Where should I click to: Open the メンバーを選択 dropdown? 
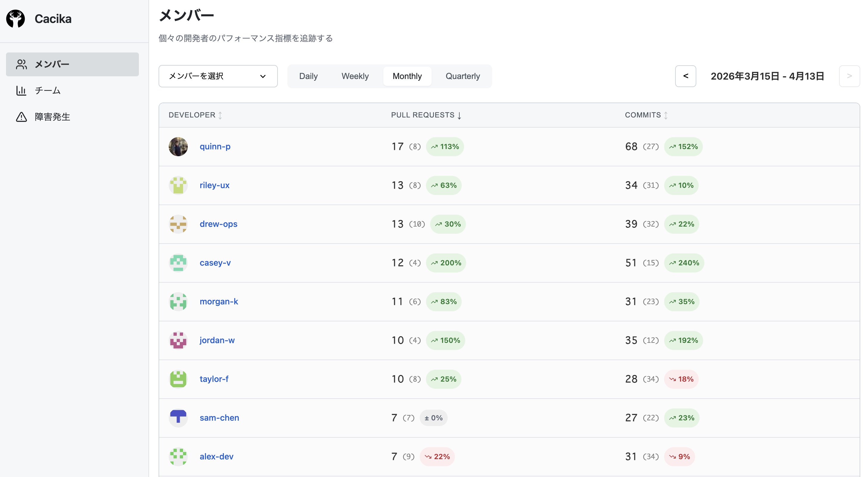point(218,76)
